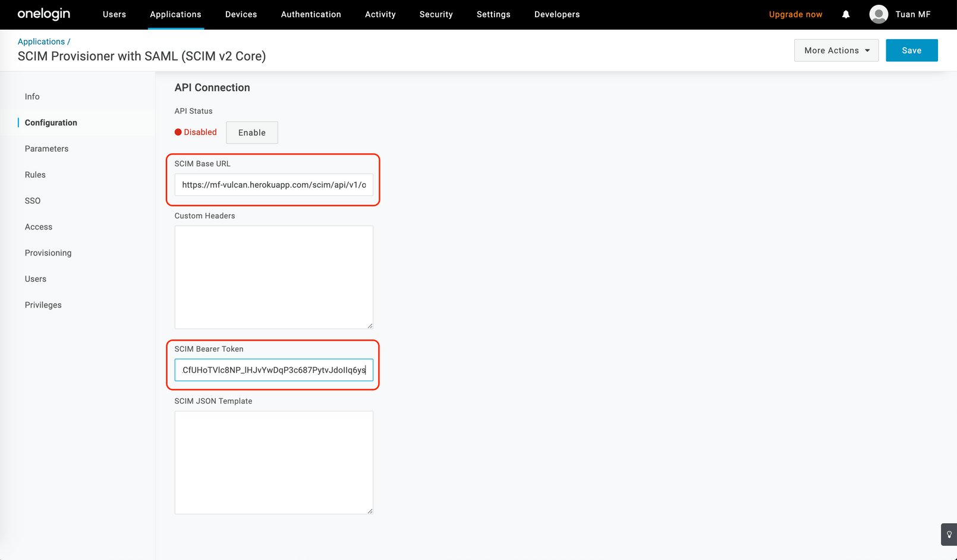Viewport: 957px width, 560px height.
Task: Click the SCIM Bearer Token field
Action: click(274, 370)
